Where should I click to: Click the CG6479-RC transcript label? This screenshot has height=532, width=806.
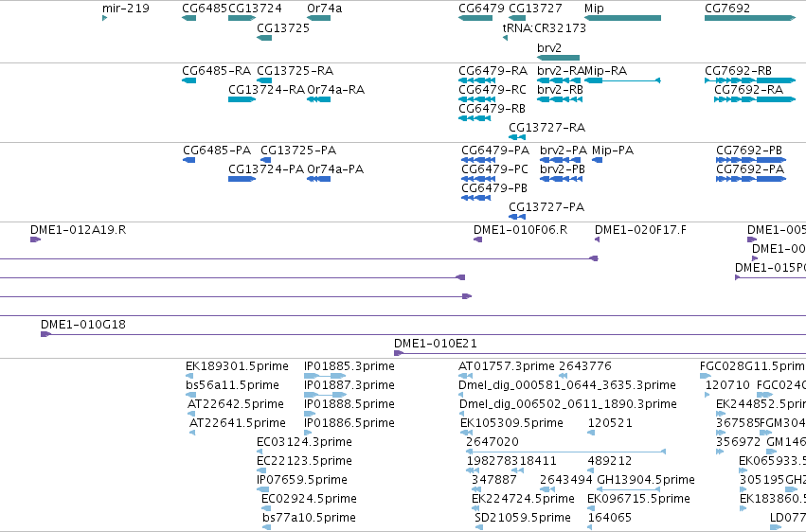coord(493,89)
